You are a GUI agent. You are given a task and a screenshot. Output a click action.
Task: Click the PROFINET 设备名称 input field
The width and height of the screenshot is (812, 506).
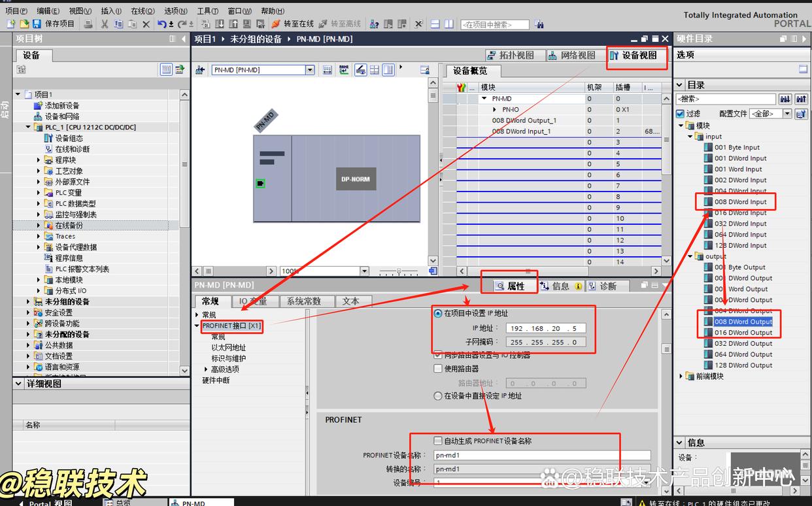pyautogui.click(x=542, y=456)
